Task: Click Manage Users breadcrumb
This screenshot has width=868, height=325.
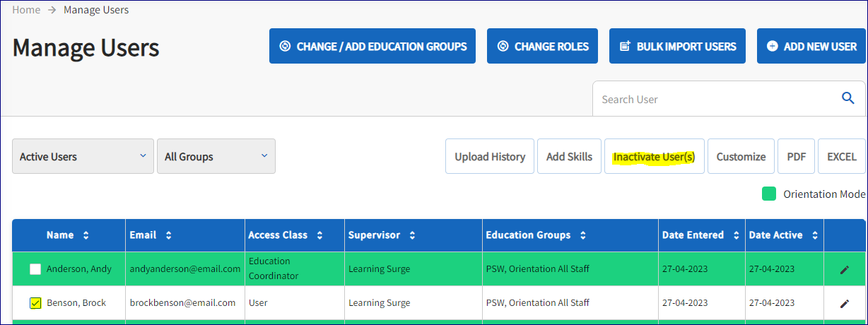Action: (96, 10)
